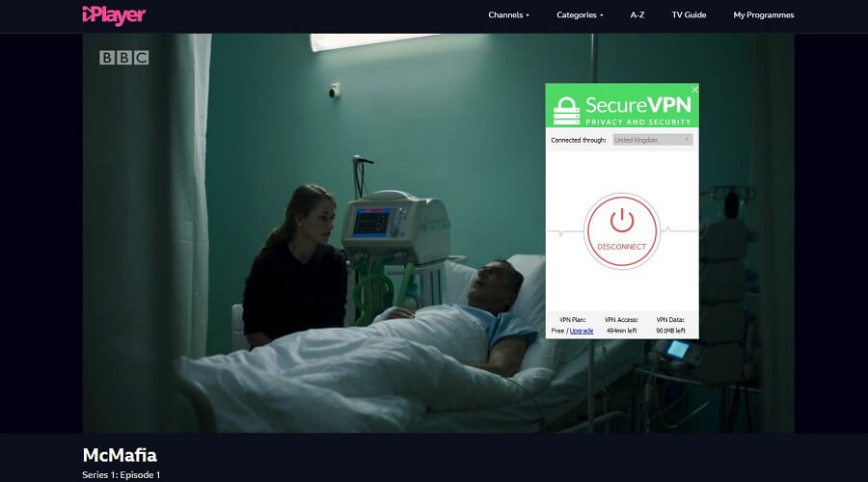Click the '901MB left' VPN Data value

click(x=670, y=331)
